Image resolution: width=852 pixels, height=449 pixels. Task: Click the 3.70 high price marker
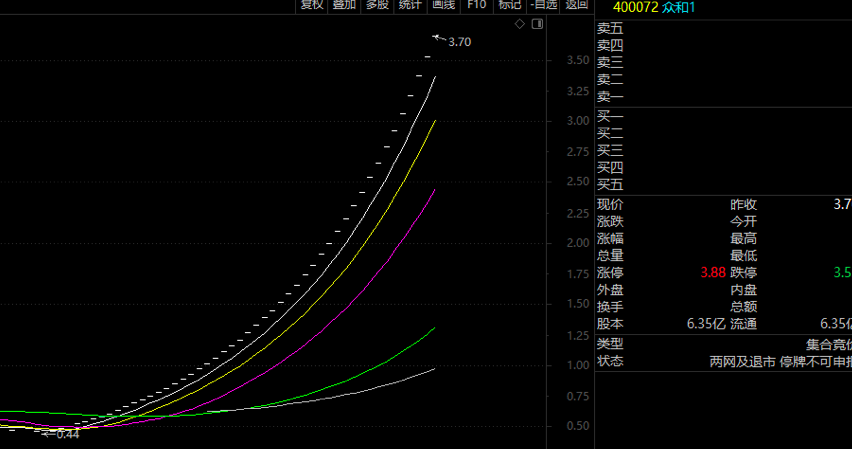[459, 42]
